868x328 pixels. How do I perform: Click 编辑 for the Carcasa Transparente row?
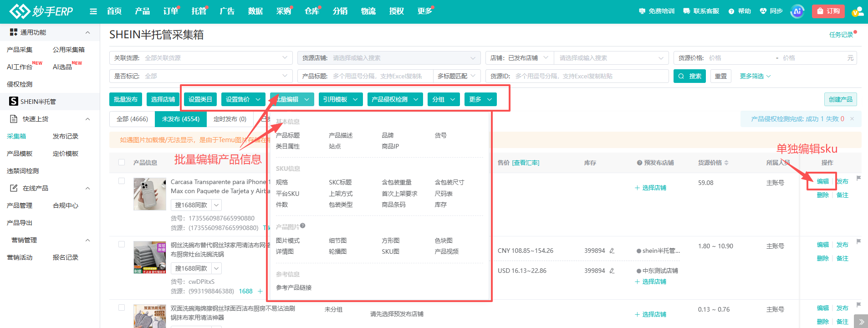[823, 181]
